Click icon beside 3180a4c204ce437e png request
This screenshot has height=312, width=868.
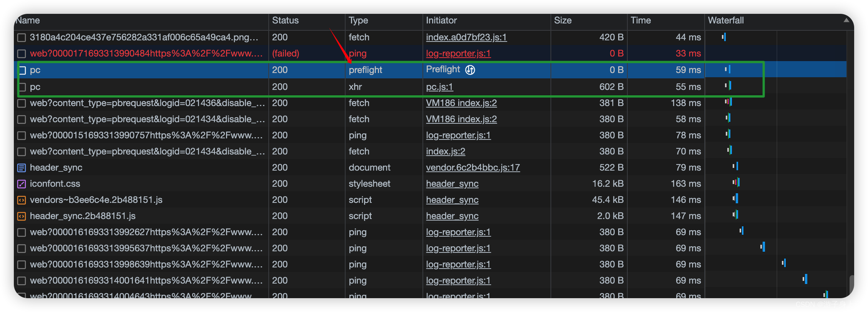(x=22, y=37)
